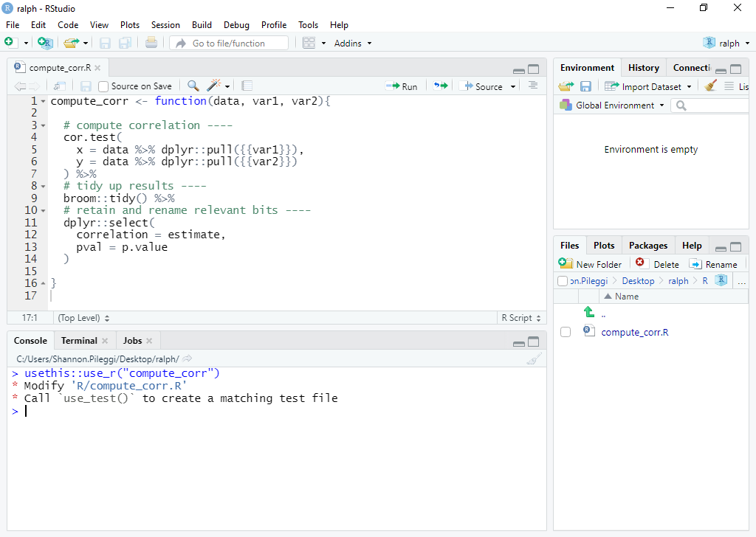Image resolution: width=756 pixels, height=537 pixels.
Task: Click the Compile Report notebook icon
Action: (x=247, y=86)
